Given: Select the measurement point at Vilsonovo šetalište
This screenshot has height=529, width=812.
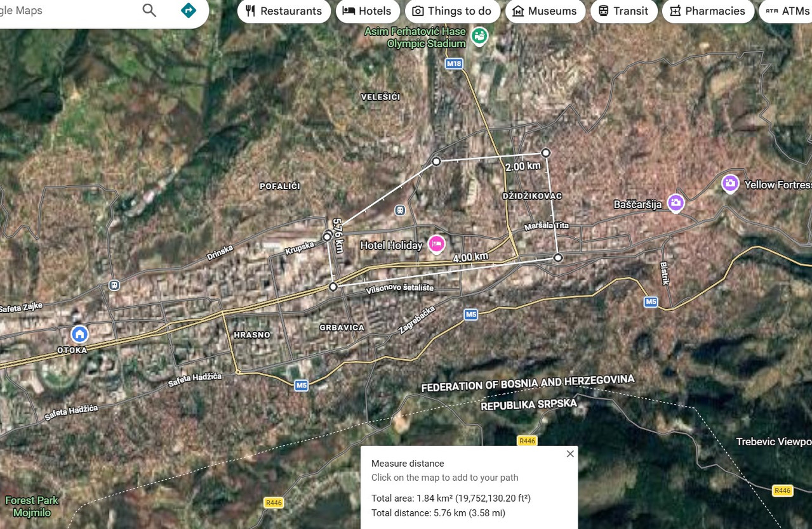Looking at the screenshot, I should click(x=333, y=287).
